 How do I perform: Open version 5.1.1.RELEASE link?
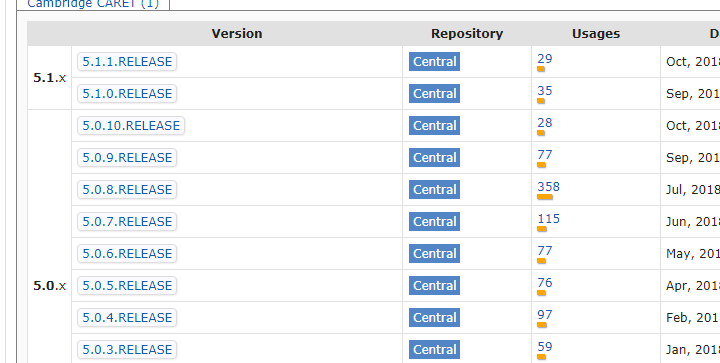tap(127, 61)
